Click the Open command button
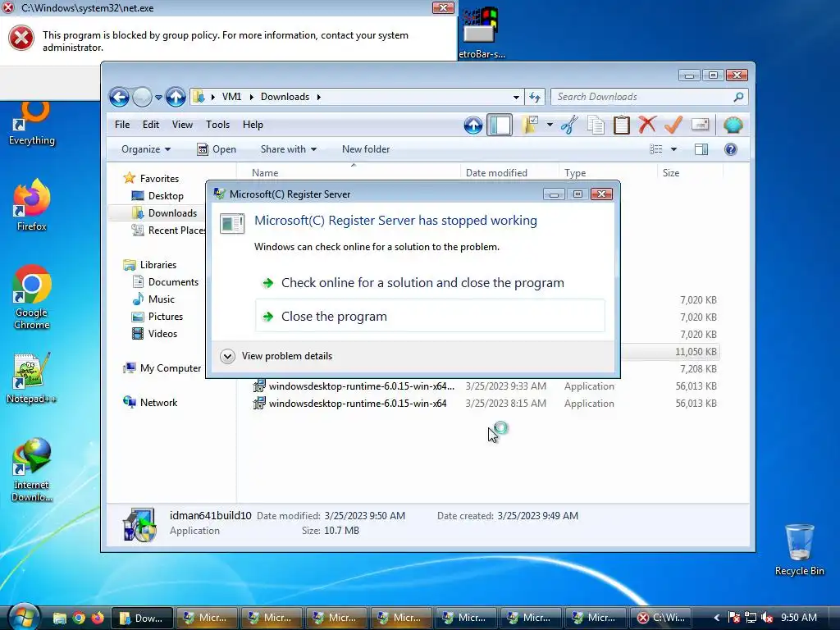Screen dimensions: 840x630 click(x=217, y=149)
